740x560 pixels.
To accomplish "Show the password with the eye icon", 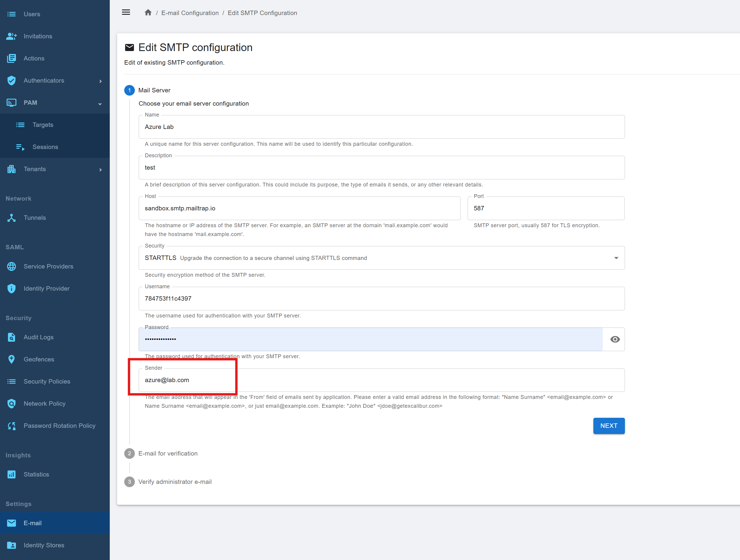I will point(615,339).
